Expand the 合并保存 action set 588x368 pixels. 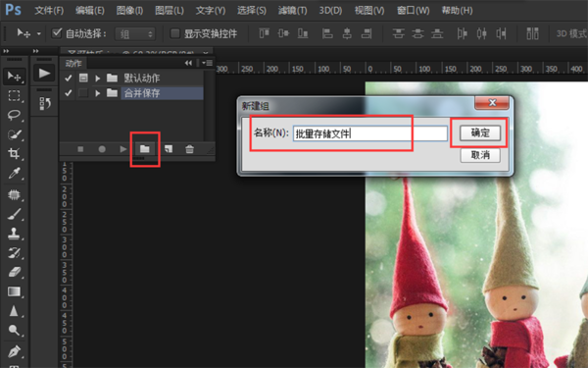(x=97, y=93)
